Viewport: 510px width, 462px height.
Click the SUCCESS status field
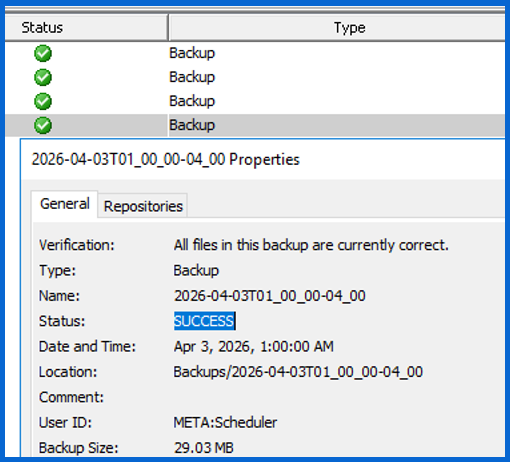pos(204,321)
